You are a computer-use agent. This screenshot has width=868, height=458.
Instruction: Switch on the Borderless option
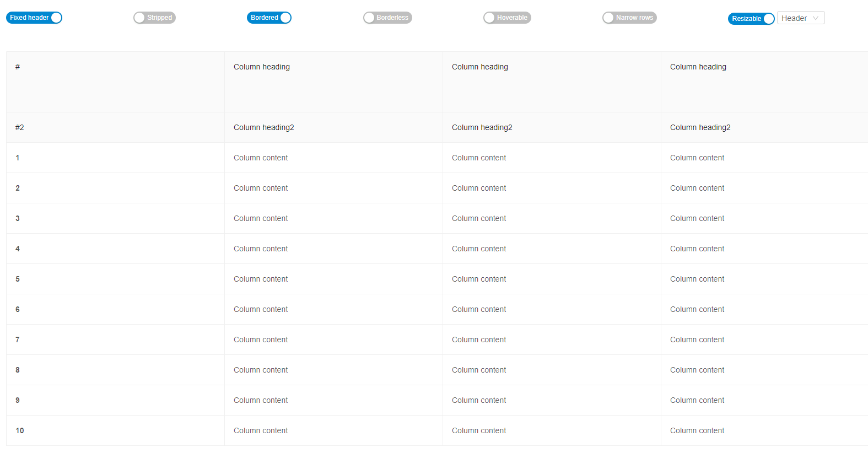[x=387, y=18]
